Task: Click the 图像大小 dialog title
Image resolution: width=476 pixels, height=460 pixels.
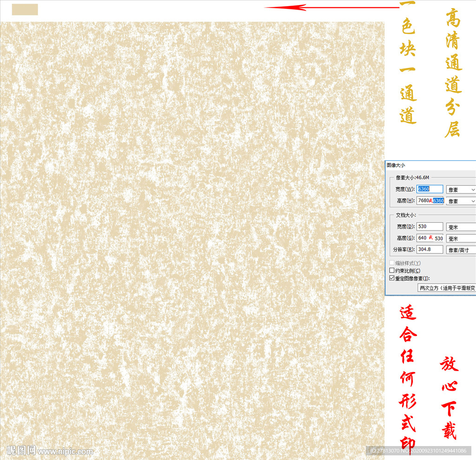Action: [x=396, y=165]
